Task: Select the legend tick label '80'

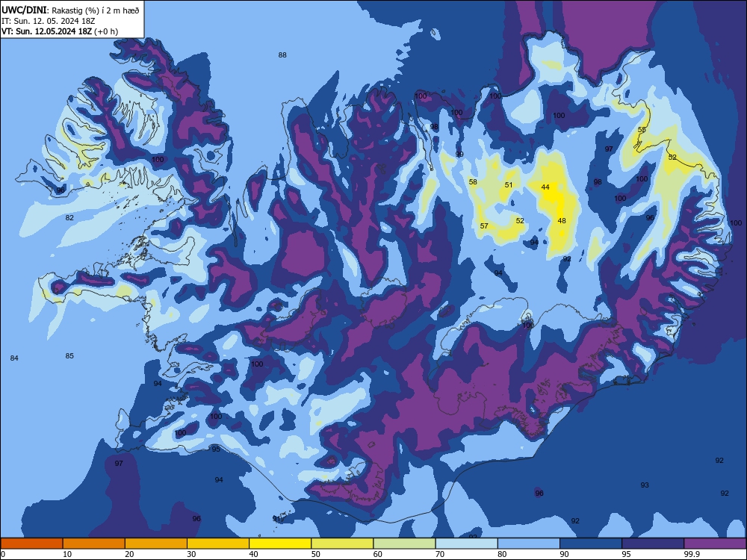Action: 503,554
